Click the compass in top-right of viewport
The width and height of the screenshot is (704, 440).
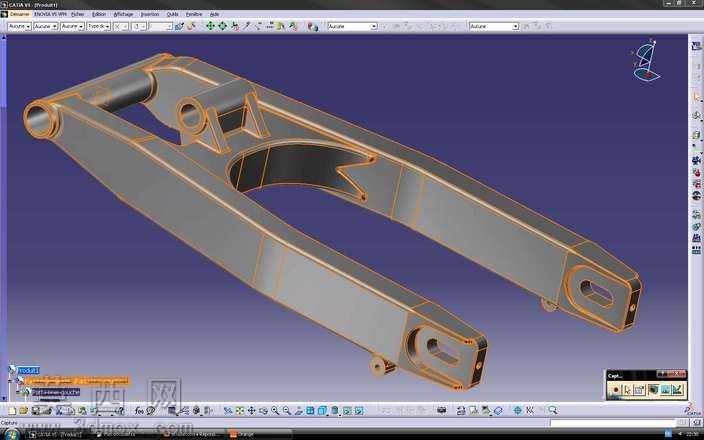click(645, 61)
